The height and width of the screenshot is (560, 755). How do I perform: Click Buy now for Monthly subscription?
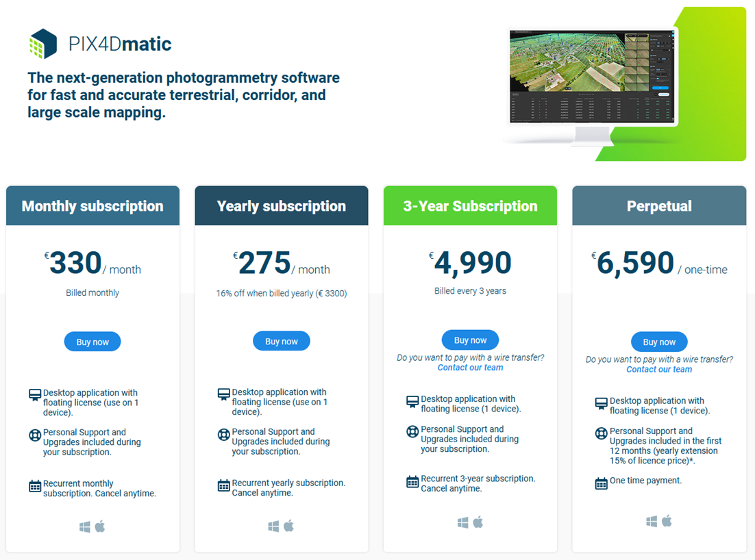pyautogui.click(x=92, y=342)
